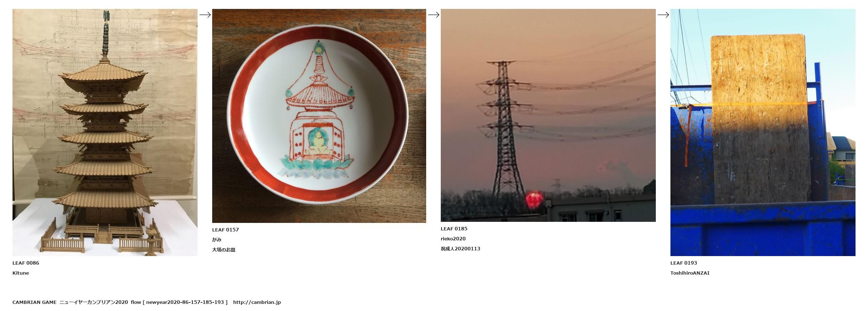The width and height of the screenshot is (868, 311).
Task: Select the LEAF 0193 label
Action: [x=684, y=263]
